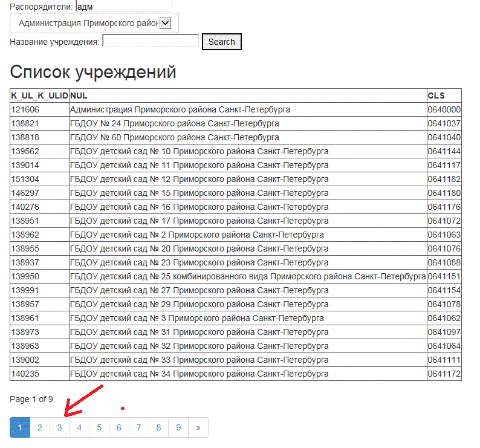Click the CLS column header

(444, 96)
